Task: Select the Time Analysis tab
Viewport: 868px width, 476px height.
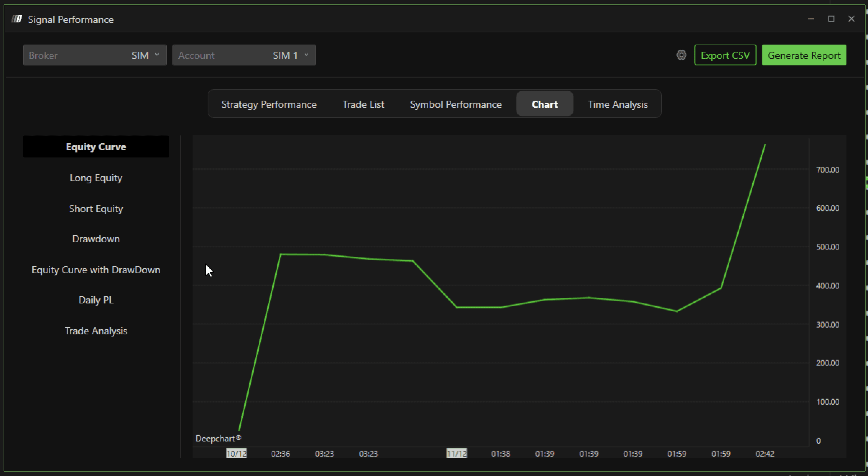Action: pos(618,104)
